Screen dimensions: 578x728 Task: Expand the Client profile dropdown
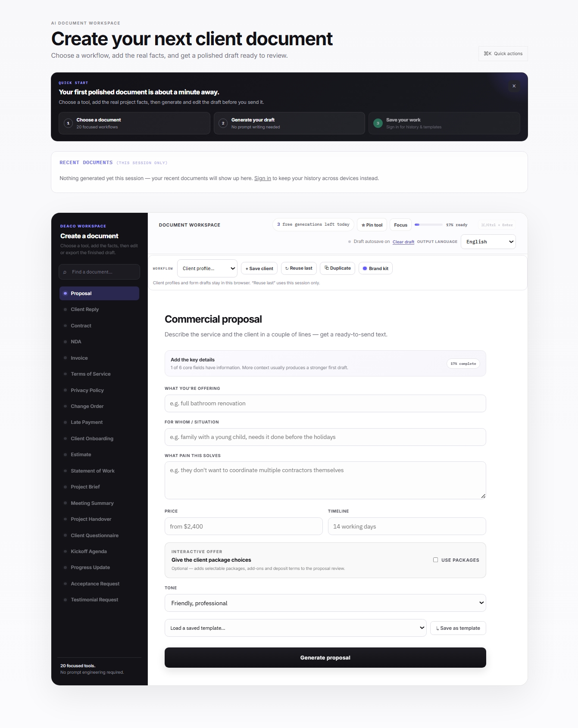pos(207,268)
